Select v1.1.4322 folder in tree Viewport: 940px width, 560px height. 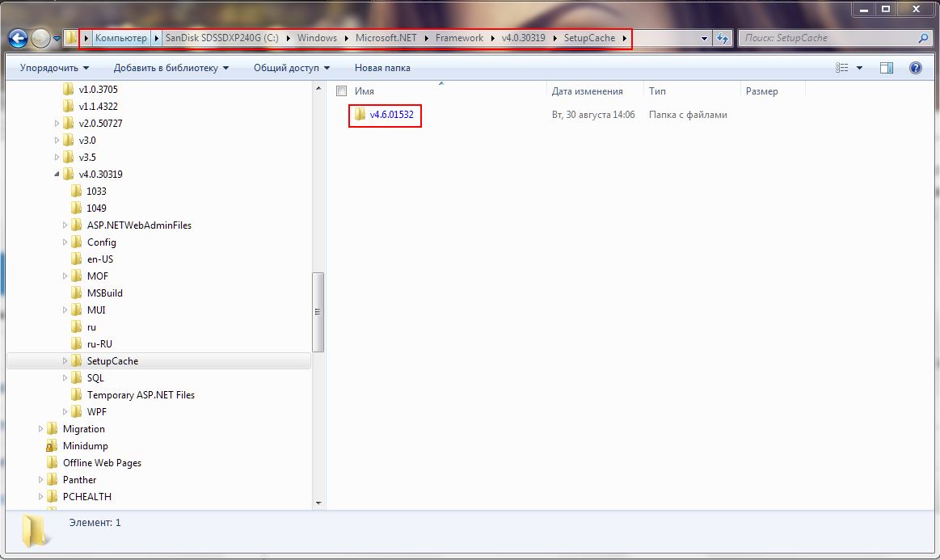point(99,106)
